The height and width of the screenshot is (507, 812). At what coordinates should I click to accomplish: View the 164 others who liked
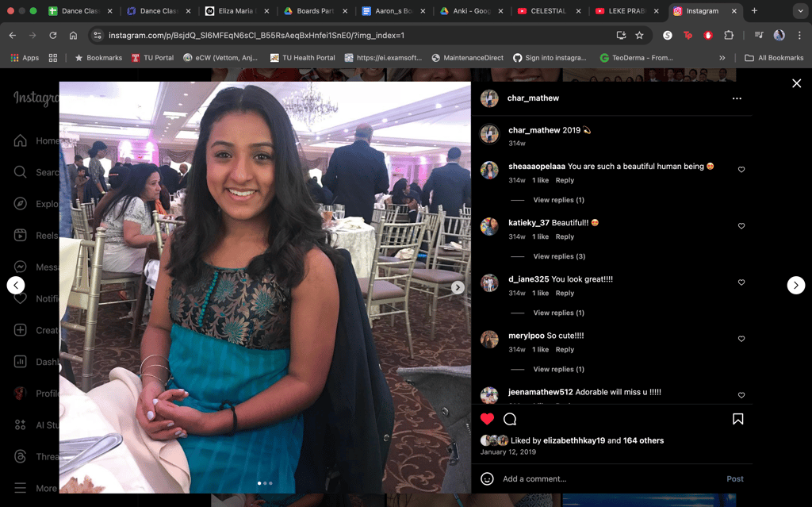click(x=643, y=440)
